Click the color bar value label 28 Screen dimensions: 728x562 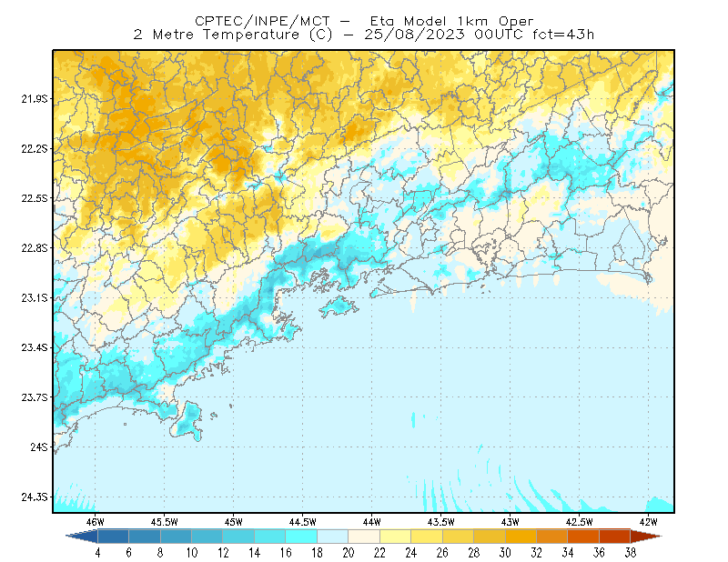click(x=474, y=553)
